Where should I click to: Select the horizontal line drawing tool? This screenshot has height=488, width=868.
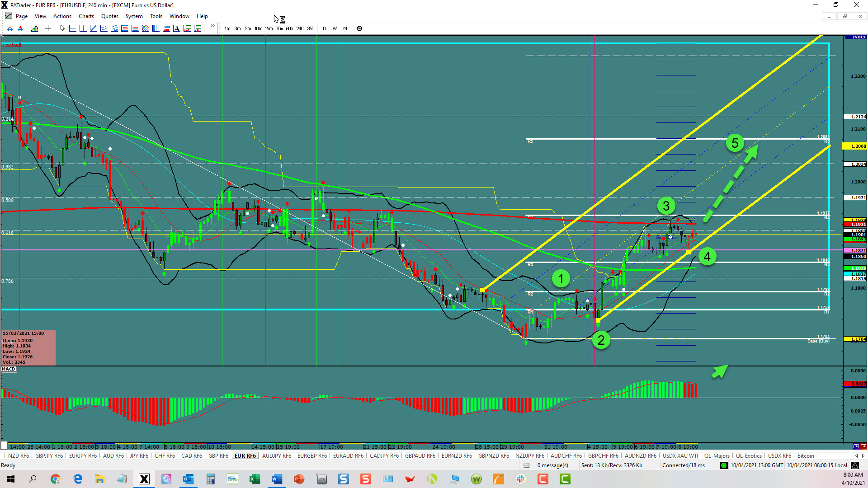[x=72, y=28]
